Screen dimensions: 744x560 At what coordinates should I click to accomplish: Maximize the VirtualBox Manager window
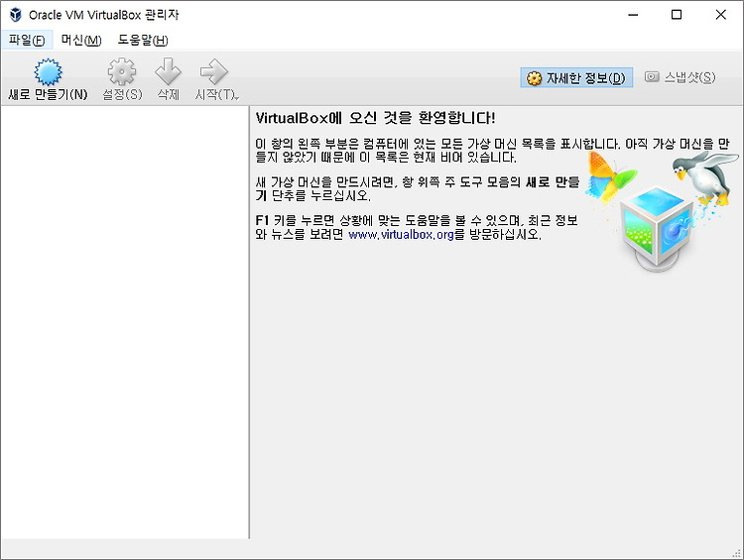point(677,15)
